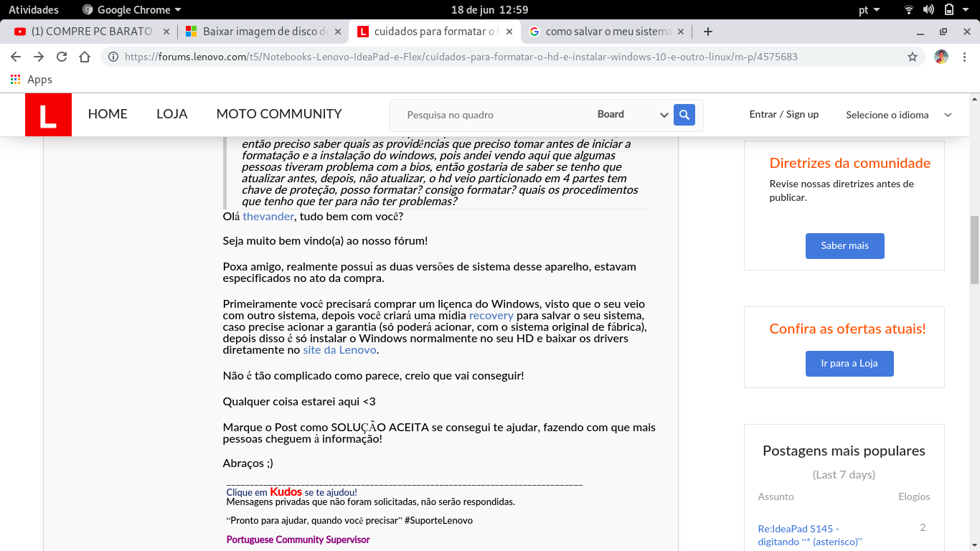Click the Portuguese Community Supervisor text
Screen dimensions: 980x551
[298, 540]
